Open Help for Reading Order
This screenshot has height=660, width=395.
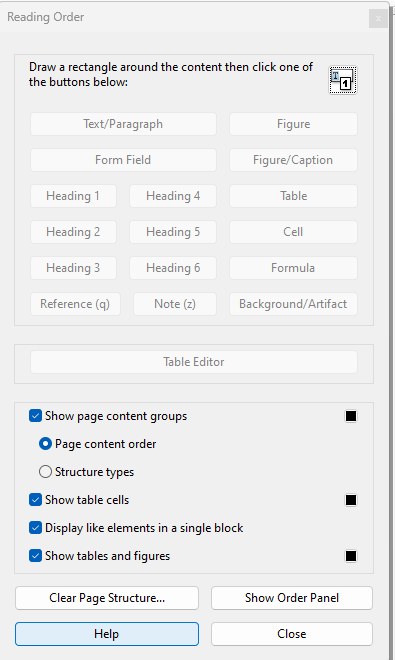[x=107, y=634]
